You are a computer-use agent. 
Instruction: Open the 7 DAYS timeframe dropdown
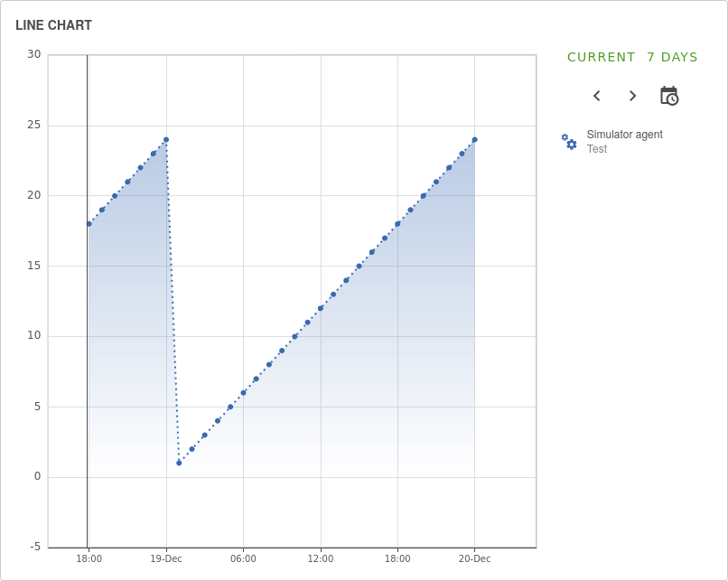click(x=672, y=57)
